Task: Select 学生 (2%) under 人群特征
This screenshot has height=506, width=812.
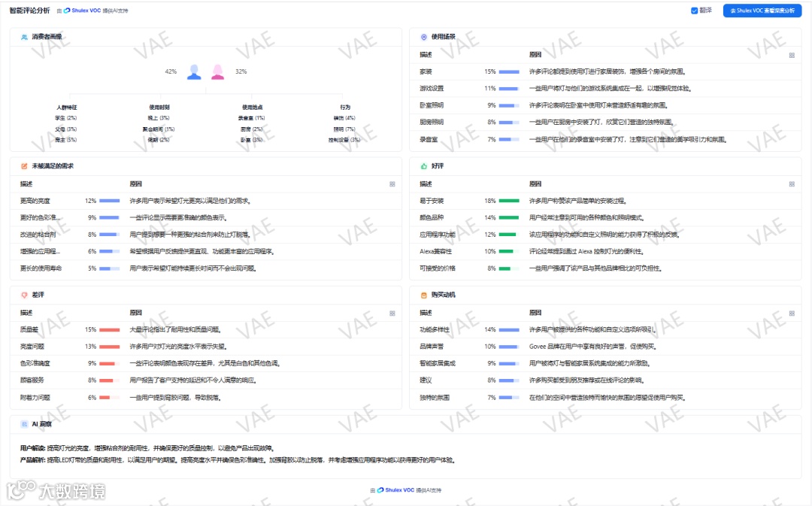Action: tap(65, 118)
